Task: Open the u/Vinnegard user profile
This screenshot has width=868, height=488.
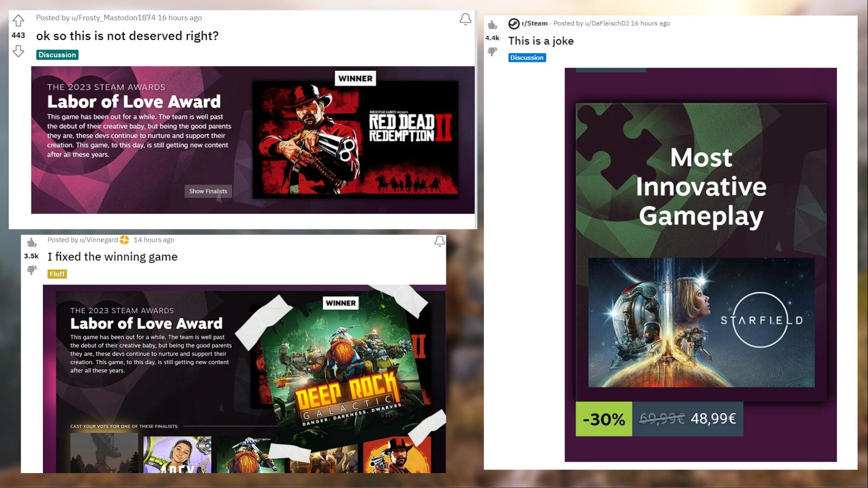Action: pyautogui.click(x=99, y=240)
